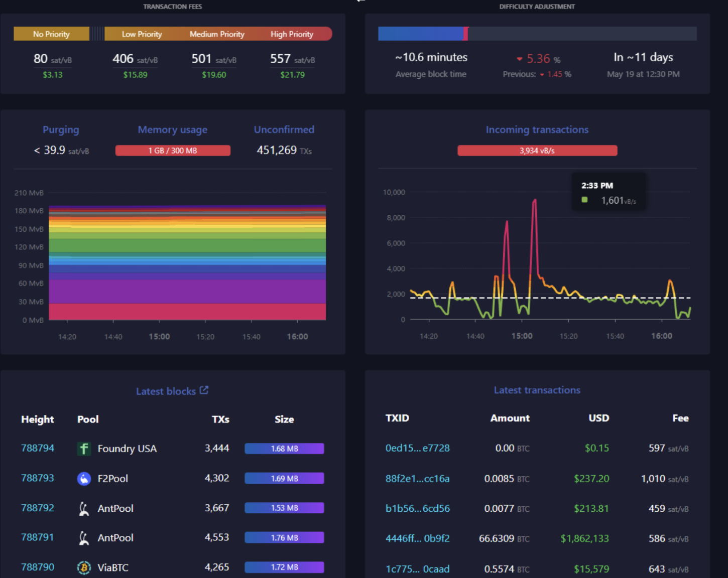Open block height 788790
The image size is (728, 578).
pyautogui.click(x=38, y=567)
